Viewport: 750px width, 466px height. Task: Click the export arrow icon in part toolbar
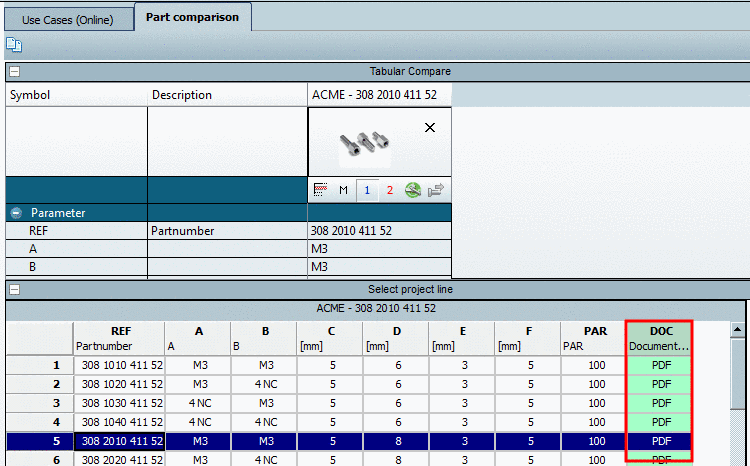(436, 190)
